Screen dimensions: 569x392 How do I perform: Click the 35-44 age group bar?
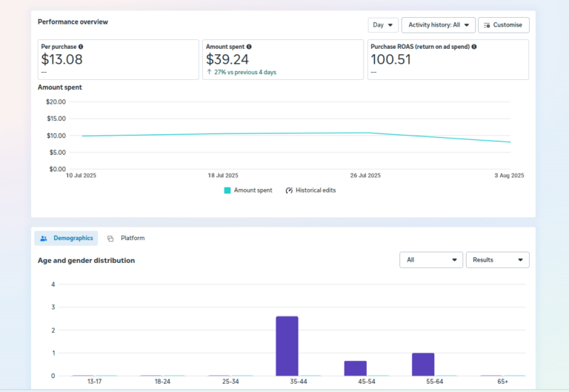click(287, 345)
